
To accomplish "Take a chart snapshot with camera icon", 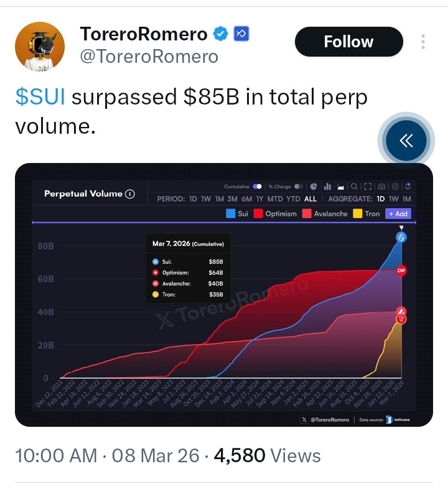I will click(381, 186).
